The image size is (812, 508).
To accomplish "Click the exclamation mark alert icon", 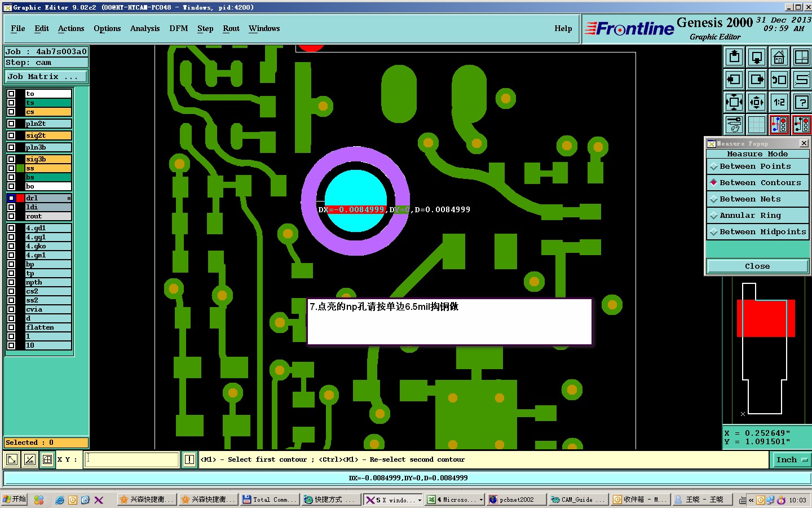I will point(189,459).
